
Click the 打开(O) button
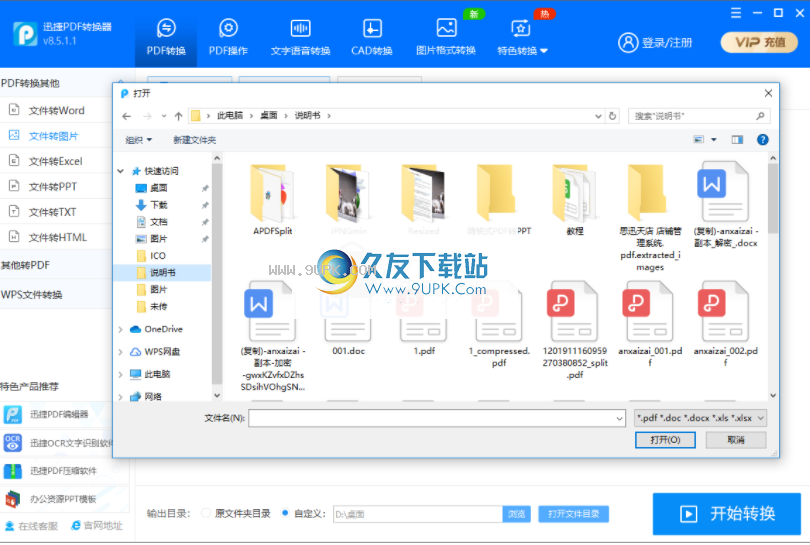(x=665, y=440)
